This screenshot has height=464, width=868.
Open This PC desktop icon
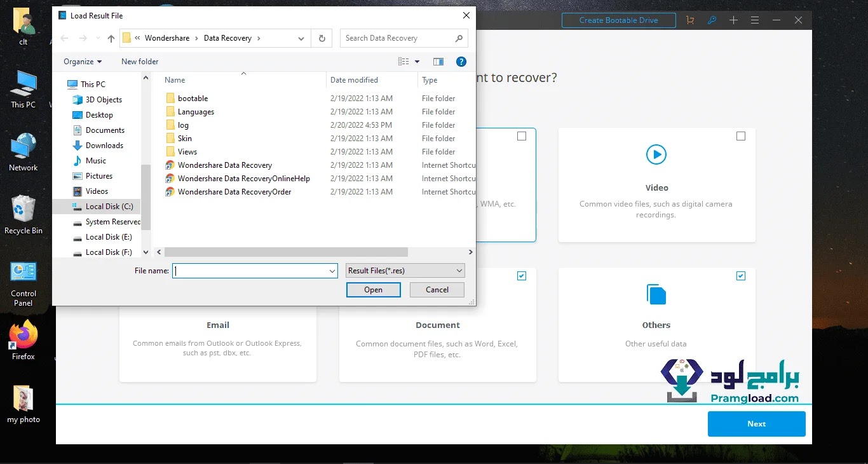pyautogui.click(x=24, y=90)
